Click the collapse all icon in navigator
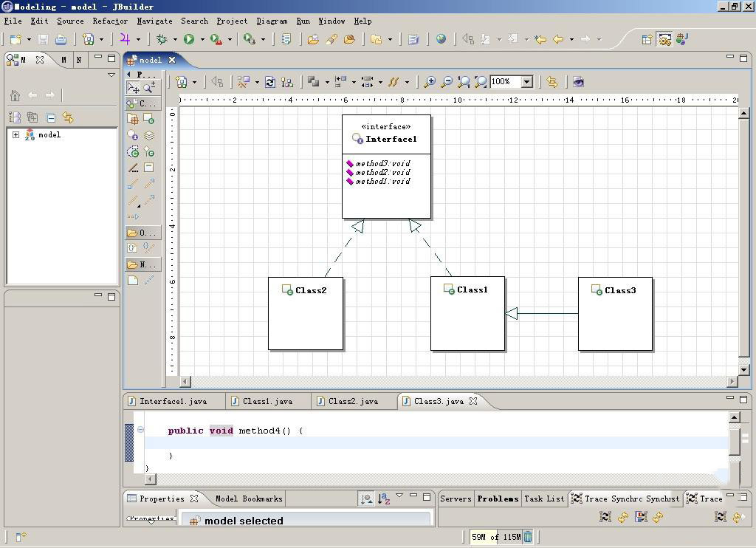This screenshot has height=548, width=756. (x=50, y=117)
